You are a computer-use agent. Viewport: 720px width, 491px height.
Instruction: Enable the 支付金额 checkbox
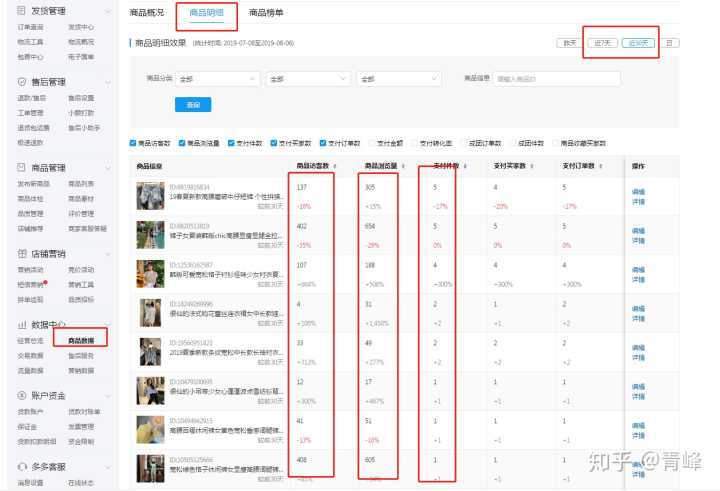[373, 142]
